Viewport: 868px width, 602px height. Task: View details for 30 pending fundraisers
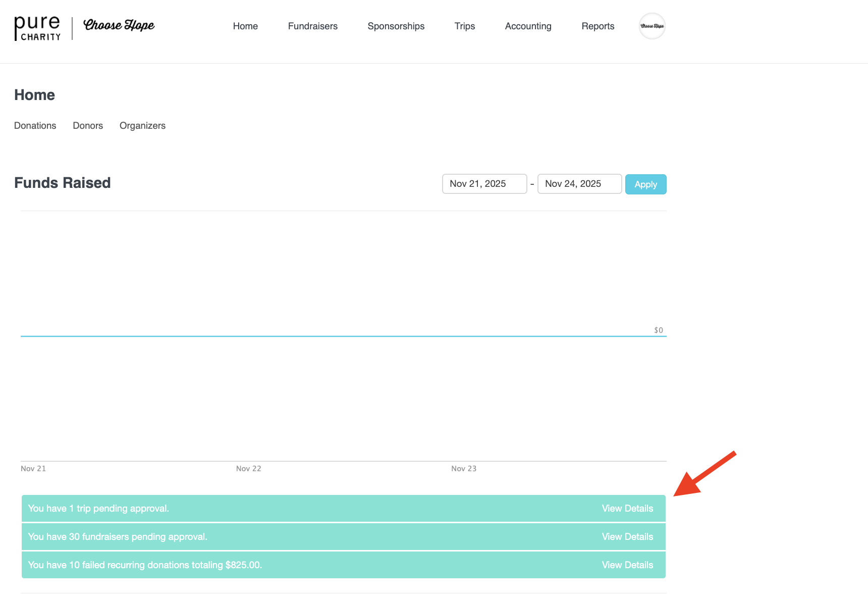pos(627,537)
